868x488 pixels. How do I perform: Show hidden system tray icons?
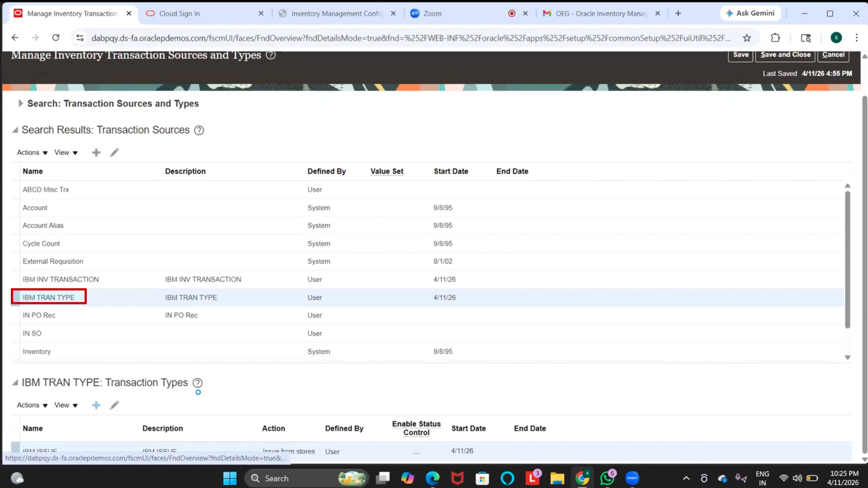pos(686,478)
